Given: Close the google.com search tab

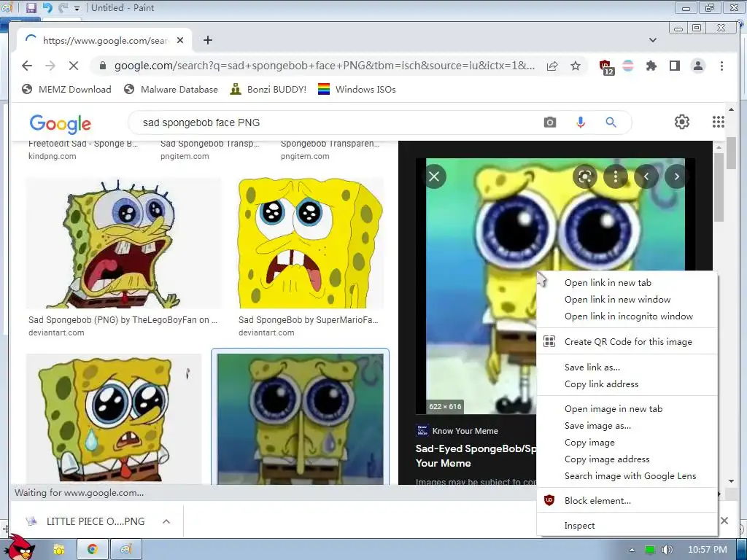Looking at the screenshot, I should tap(180, 41).
